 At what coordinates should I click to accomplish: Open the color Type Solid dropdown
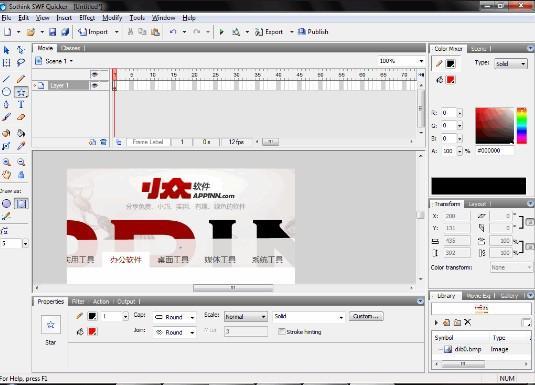pos(511,64)
